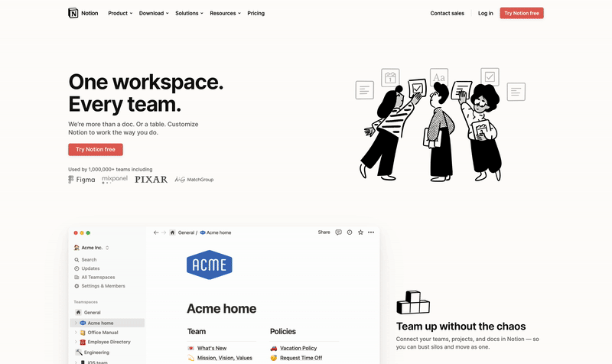Expand the Solutions menu
The width and height of the screenshot is (612, 364).
point(189,13)
